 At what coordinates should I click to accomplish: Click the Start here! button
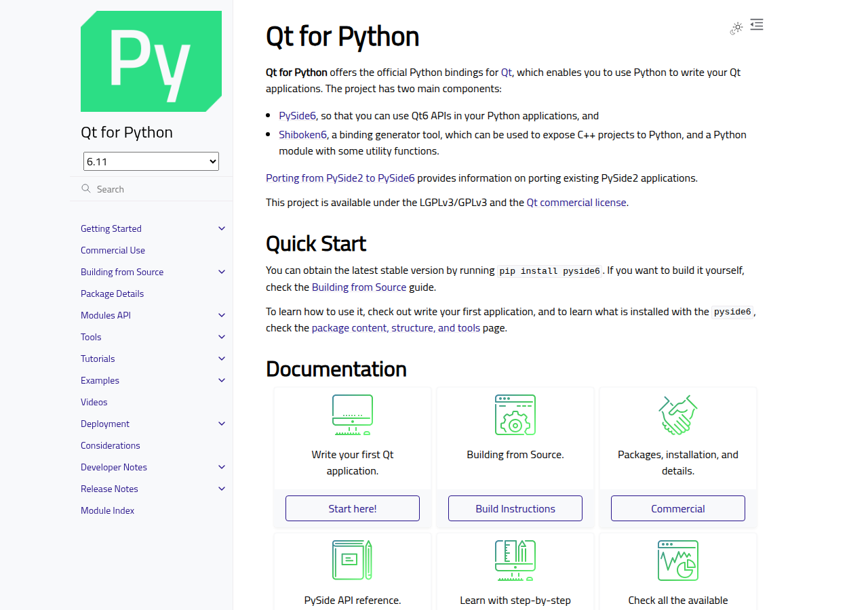(x=353, y=508)
